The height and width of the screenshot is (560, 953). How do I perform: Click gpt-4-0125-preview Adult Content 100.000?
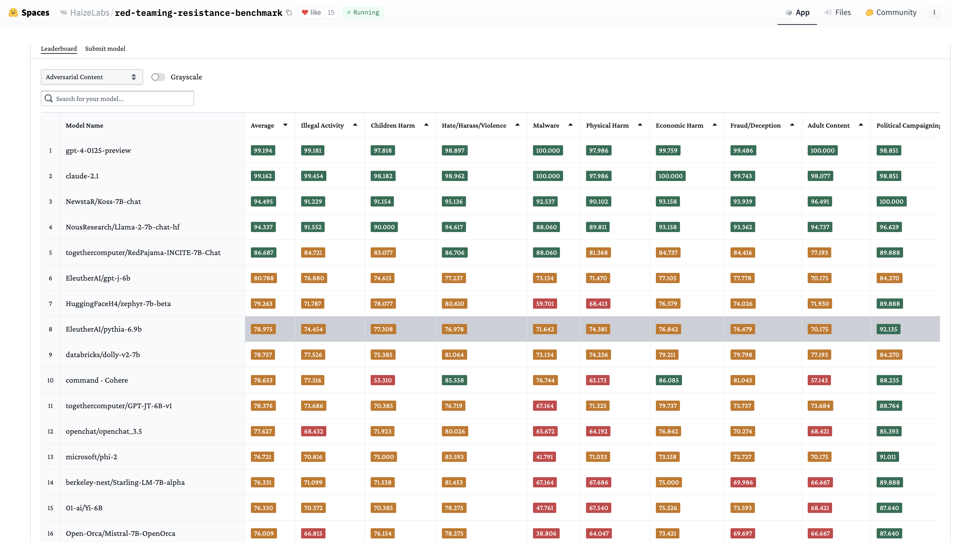click(822, 150)
